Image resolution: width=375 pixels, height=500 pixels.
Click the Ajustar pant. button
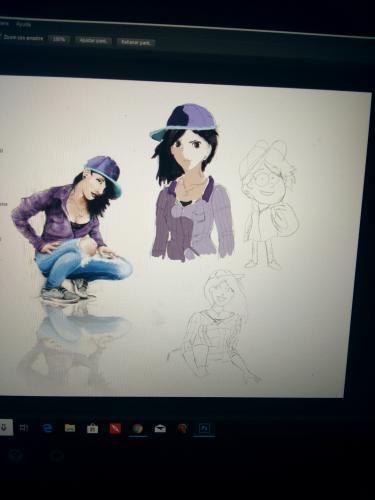[x=93, y=41]
